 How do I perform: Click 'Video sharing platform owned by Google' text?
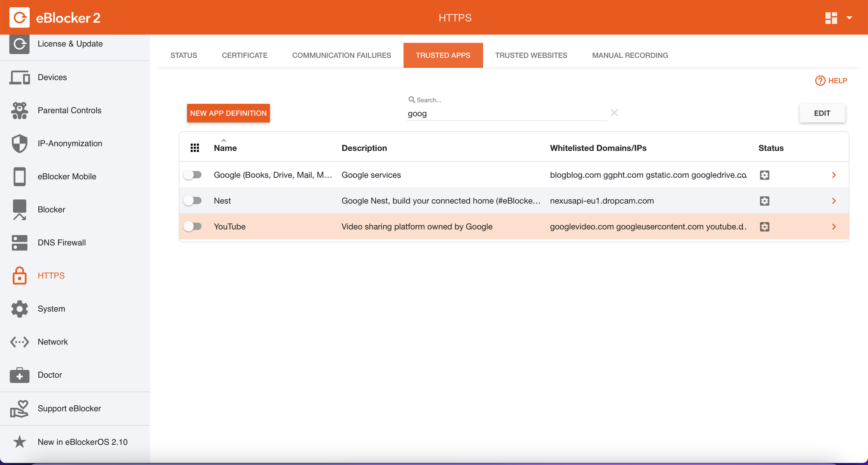(x=417, y=226)
